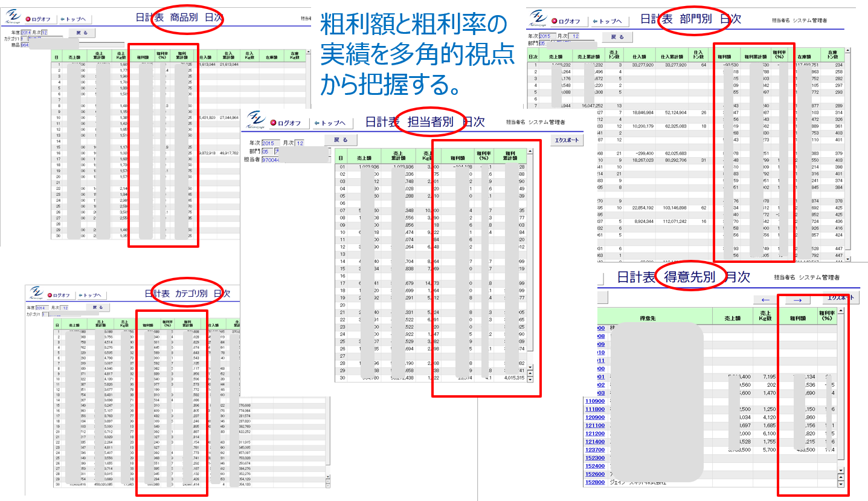The image size is (868, 501).
Task: Go to previous page with ← in 得意先別 window
Action: point(765,299)
